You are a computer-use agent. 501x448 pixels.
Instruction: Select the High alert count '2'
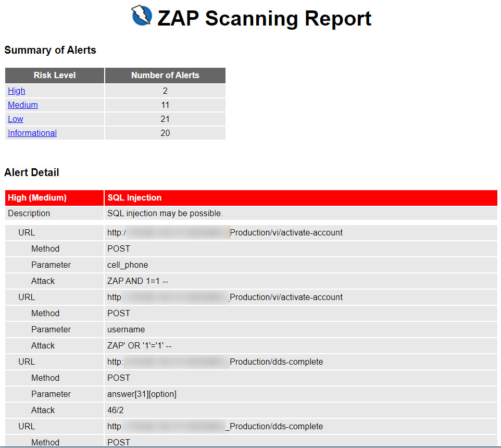point(165,91)
